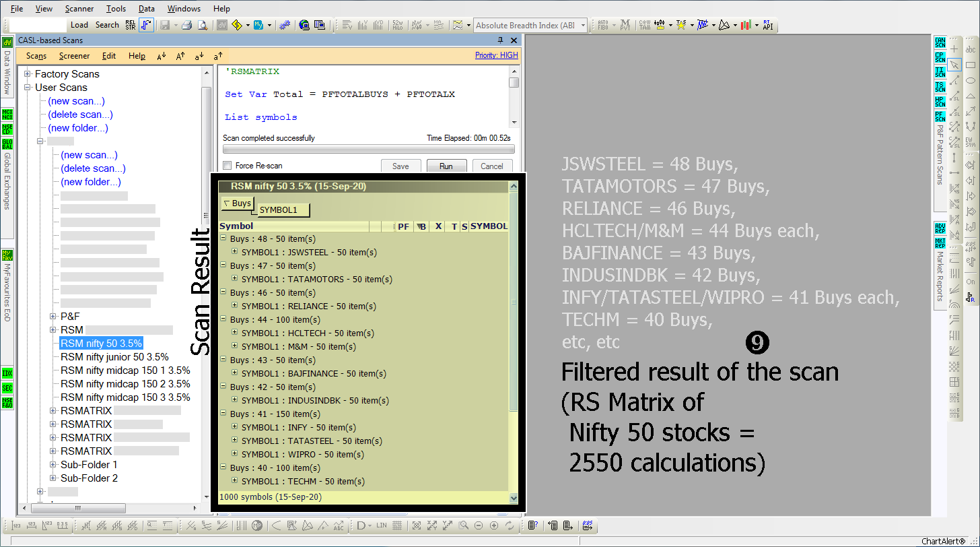Open the Windows menu
Viewport: 980px width, 547px height.
(184, 9)
